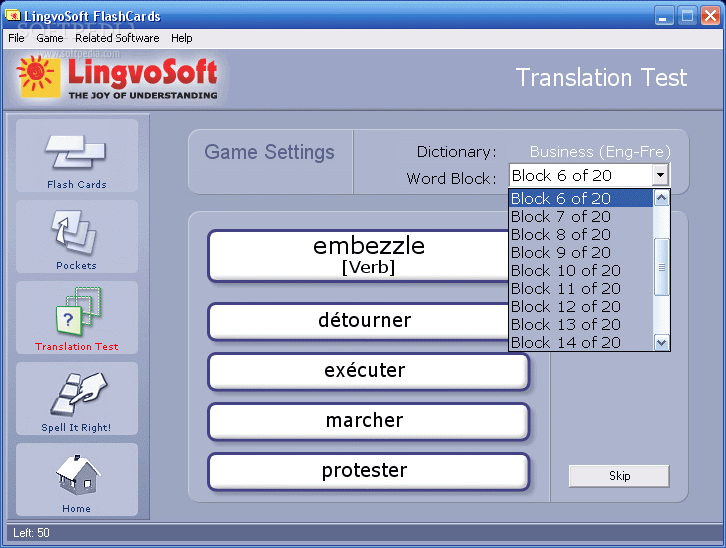Select Block 8 of 20
Screen dimensions: 726x548
581,235
